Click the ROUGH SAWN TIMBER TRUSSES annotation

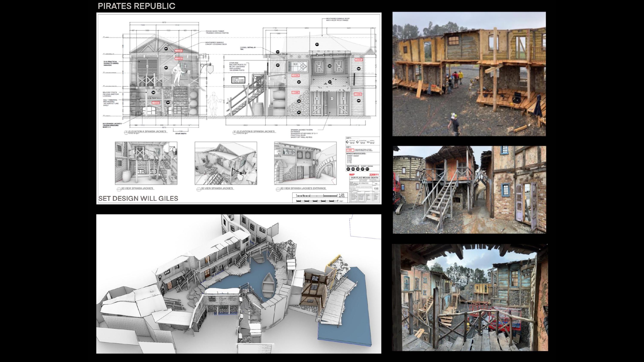[x=217, y=32]
